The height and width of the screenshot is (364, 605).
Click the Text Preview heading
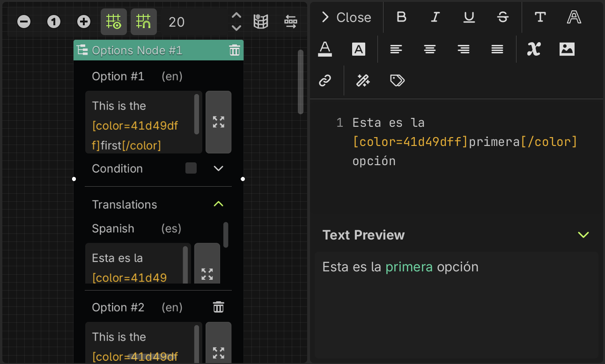[363, 235]
